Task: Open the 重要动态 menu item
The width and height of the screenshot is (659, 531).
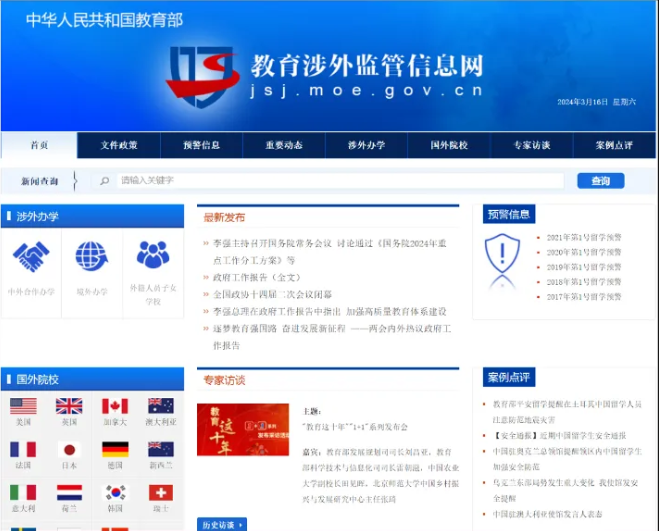Action: click(284, 145)
